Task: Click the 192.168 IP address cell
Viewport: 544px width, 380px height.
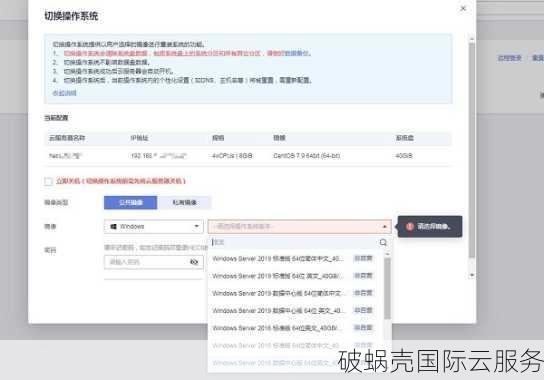Action: [159, 156]
